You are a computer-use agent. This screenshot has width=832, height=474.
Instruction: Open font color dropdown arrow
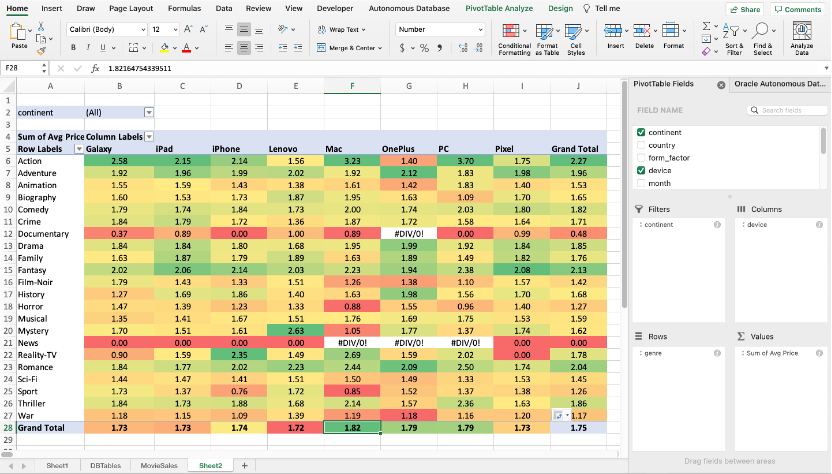point(197,48)
